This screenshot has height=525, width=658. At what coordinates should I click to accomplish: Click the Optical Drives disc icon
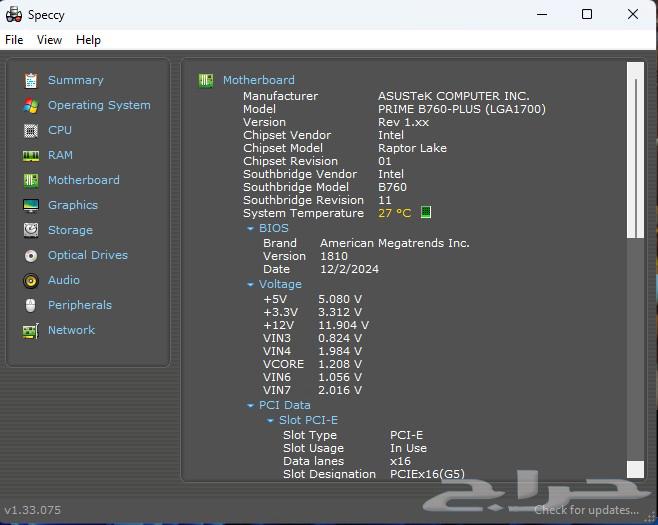click(31, 256)
